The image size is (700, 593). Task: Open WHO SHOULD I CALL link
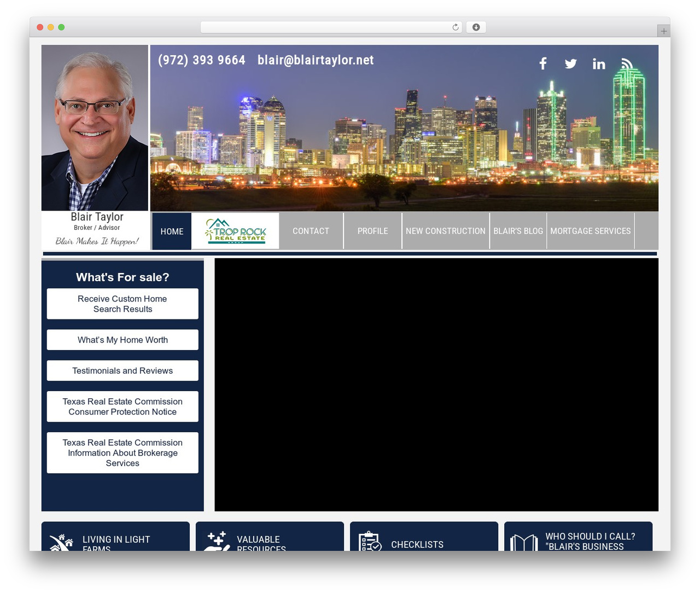click(590, 542)
